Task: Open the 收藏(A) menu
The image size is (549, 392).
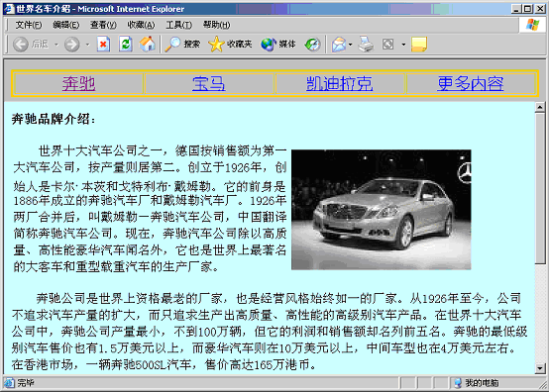Action: pyautogui.click(x=141, y=25)
